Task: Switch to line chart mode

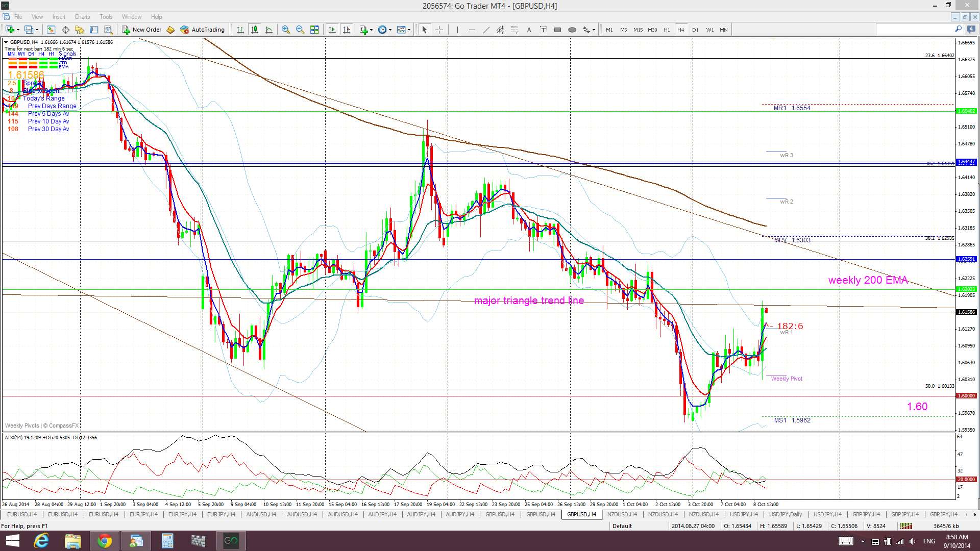Action: tap(269, 30)
